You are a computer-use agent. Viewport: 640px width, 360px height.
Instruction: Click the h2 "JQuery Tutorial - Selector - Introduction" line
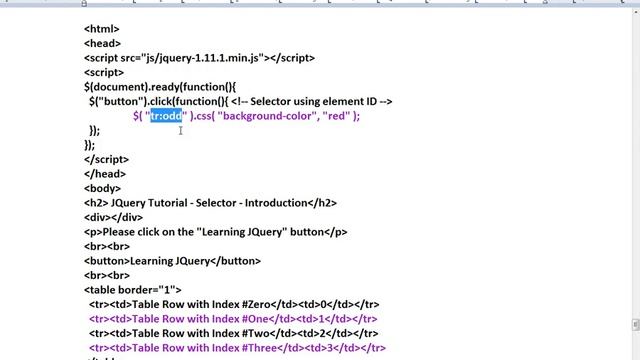tap(211, 203)
